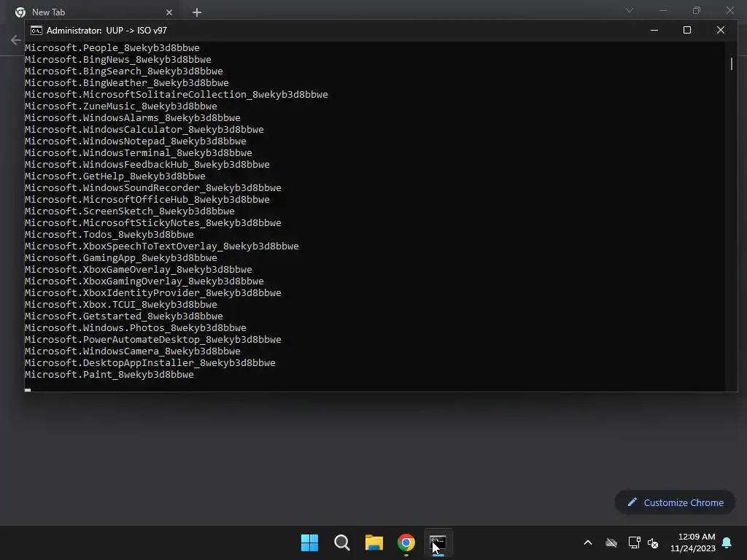Click Microsoft.ZuneMusic_8wekyb3d8bbwe line
Image resolution: width=747 pixels, height=560 pixels.
pos(121,106)
